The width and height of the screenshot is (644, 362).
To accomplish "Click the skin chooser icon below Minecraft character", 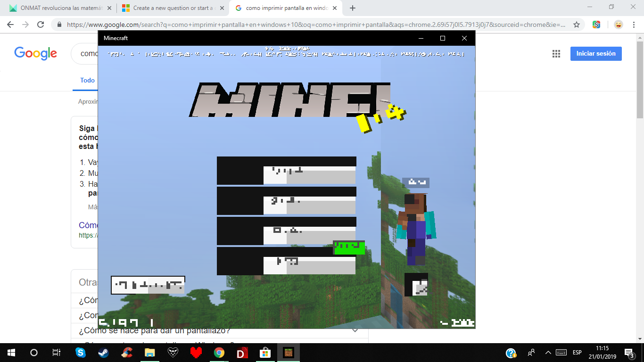I will click(x=416, y=285).
